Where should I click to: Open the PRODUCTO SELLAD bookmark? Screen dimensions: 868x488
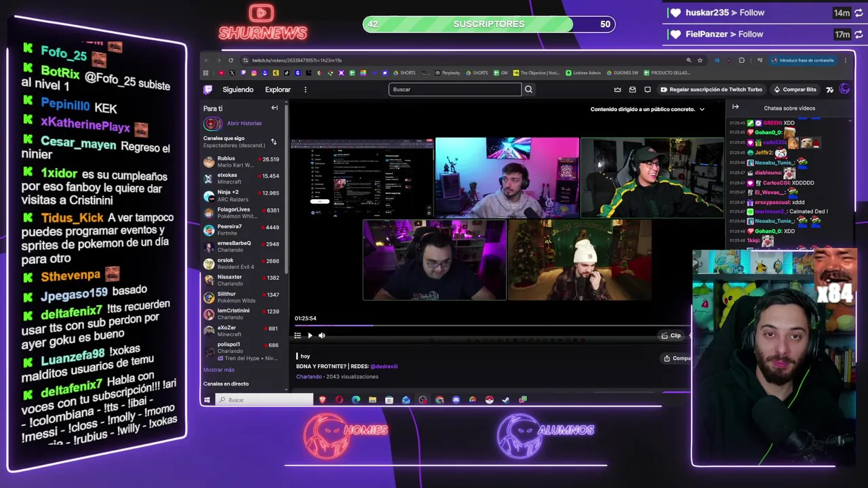667,73
